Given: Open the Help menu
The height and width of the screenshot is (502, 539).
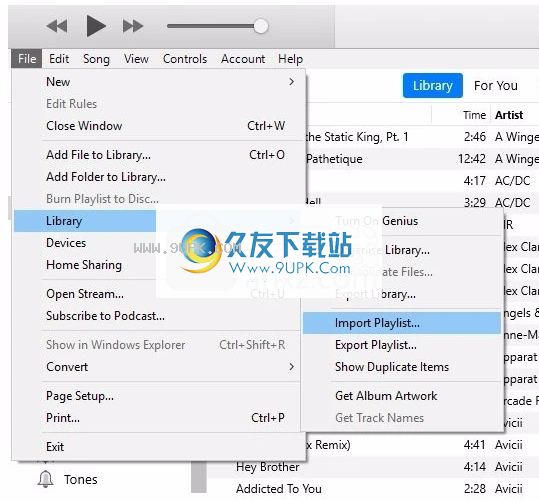Looking at the screenshot, I should (290, 59).
